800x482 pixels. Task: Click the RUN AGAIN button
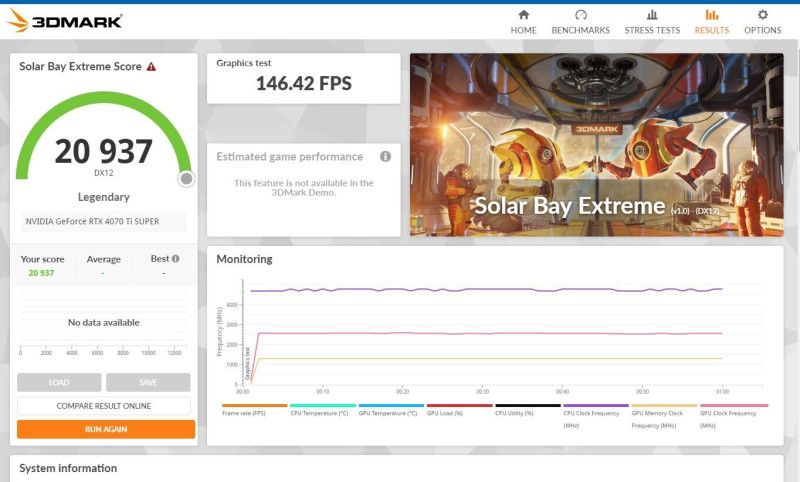[x=106, y=429]
